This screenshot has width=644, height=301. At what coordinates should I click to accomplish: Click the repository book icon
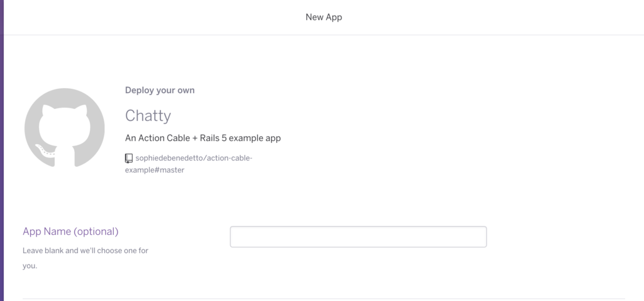pos(129,158)
